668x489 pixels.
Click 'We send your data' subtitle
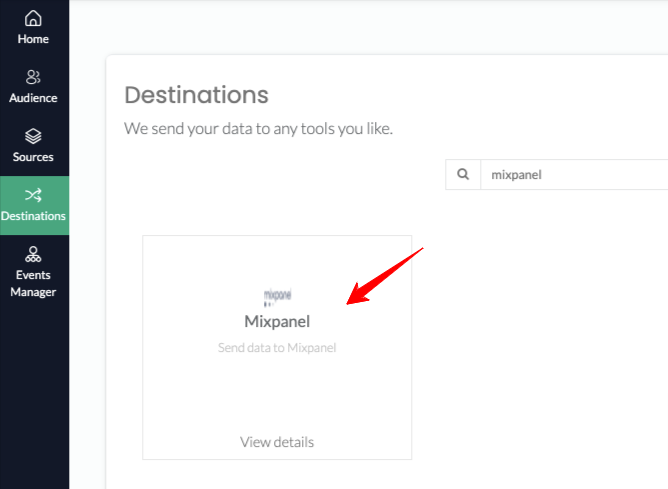pos(258,129)
